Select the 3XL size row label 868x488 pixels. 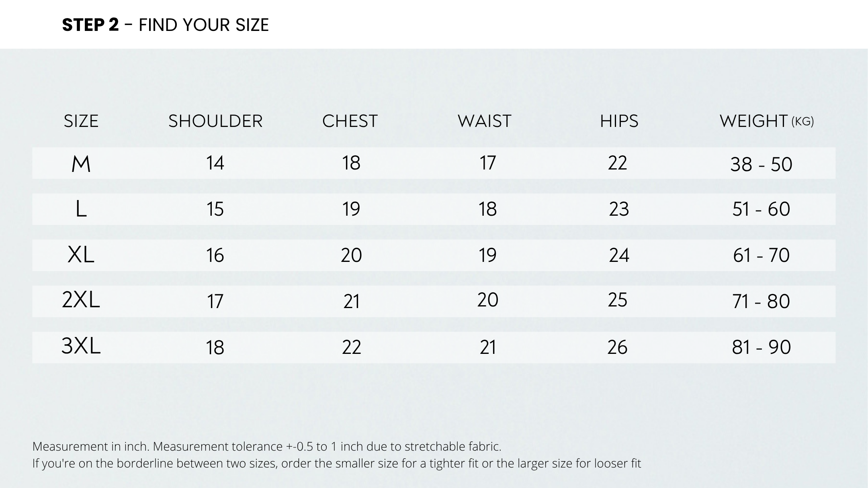pos(81,346)
